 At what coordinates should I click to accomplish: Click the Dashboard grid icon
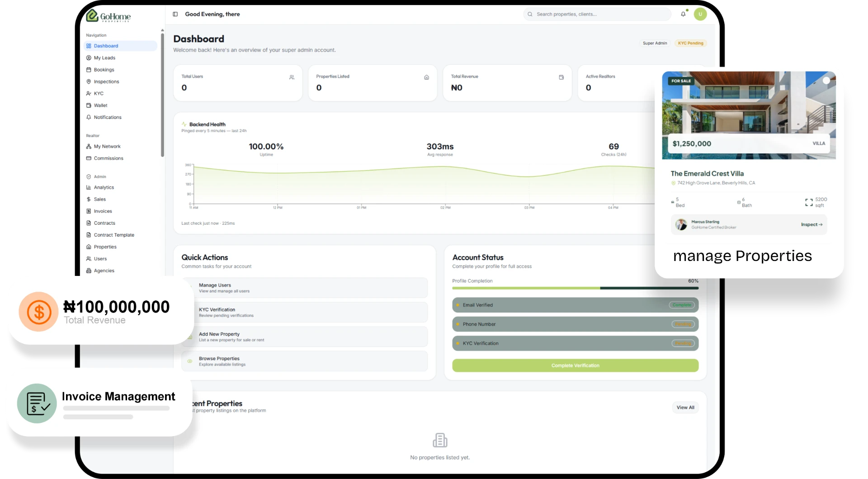pos(89,46)
